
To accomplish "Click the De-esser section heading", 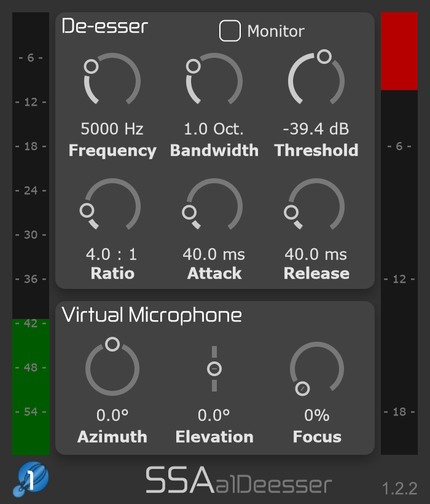I will (x=104, y=26).
